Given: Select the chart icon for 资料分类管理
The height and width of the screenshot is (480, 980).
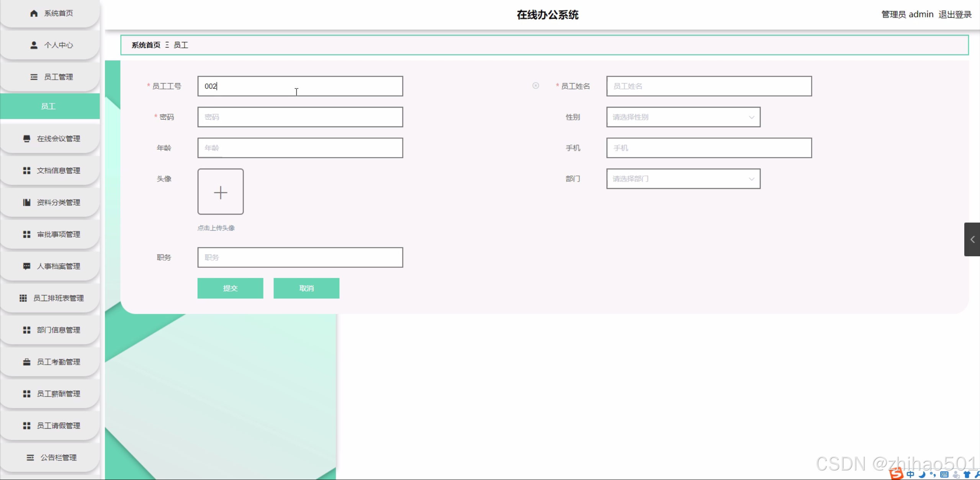Looking at the screenshot, I should point(26,202).
